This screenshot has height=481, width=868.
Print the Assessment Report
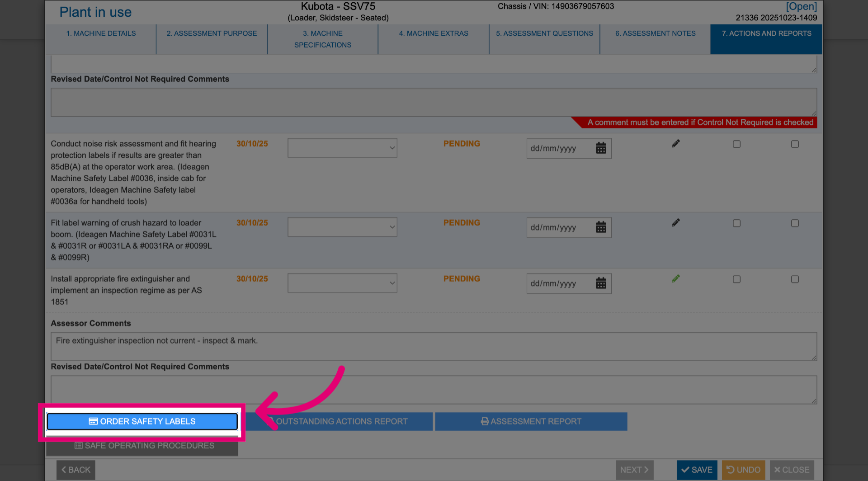[531, 421]
